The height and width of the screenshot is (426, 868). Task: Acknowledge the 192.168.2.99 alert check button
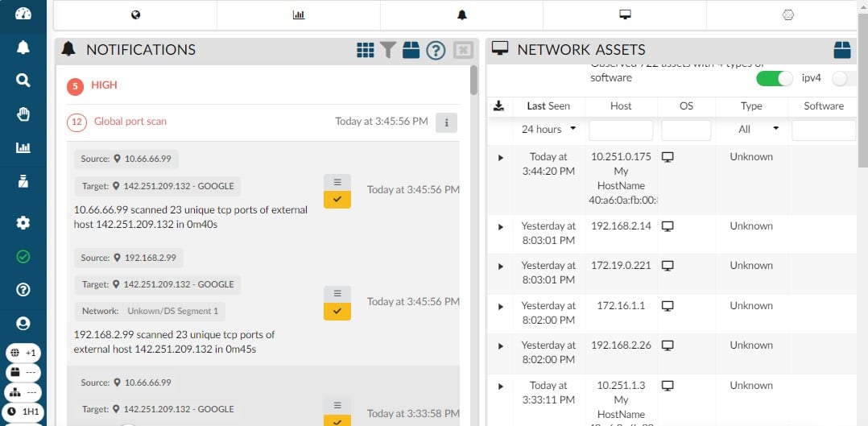click(337, 312)
